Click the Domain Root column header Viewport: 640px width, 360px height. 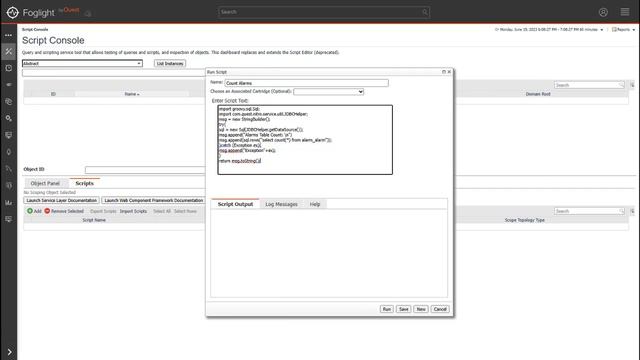(538, 94)
